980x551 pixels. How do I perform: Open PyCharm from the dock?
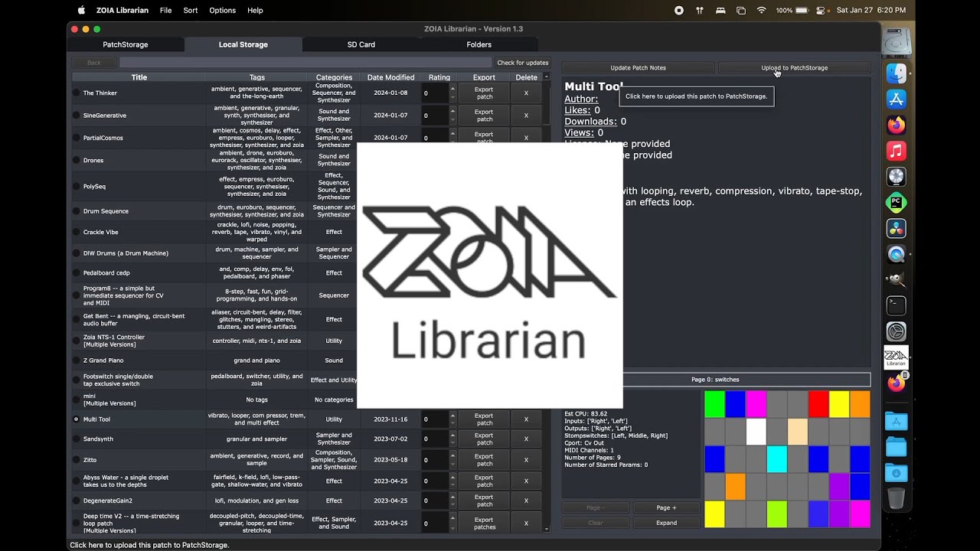click(x=896, y=203)
